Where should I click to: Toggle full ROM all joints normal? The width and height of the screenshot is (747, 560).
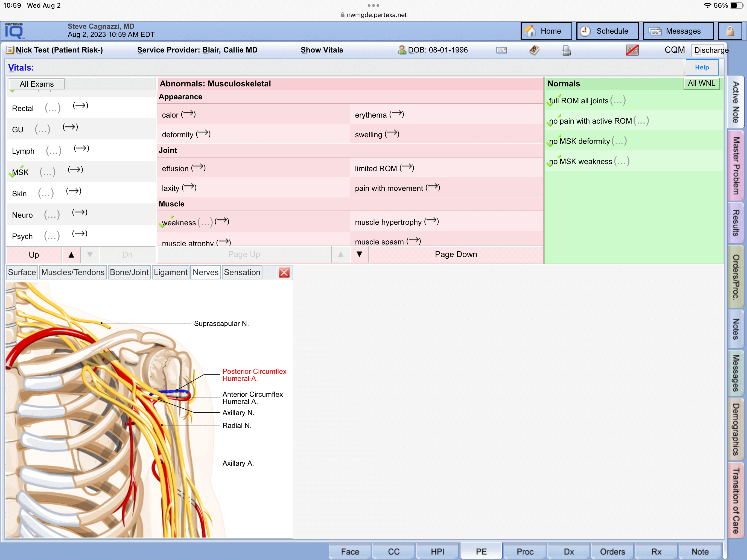tap(579, 101)
